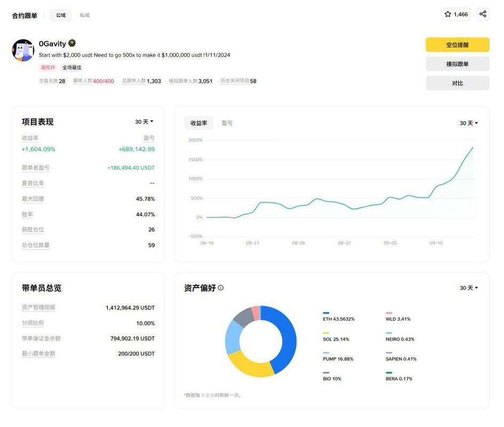The image size is (504, 427).
Task: Click the 45.78% drawdown value
Action: [145, 199]
